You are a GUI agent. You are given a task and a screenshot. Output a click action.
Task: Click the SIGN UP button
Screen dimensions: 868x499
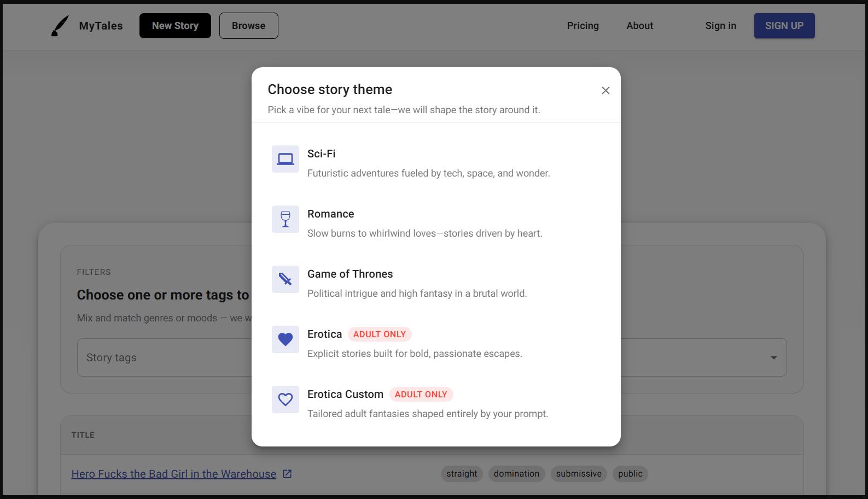pos(784,26)
